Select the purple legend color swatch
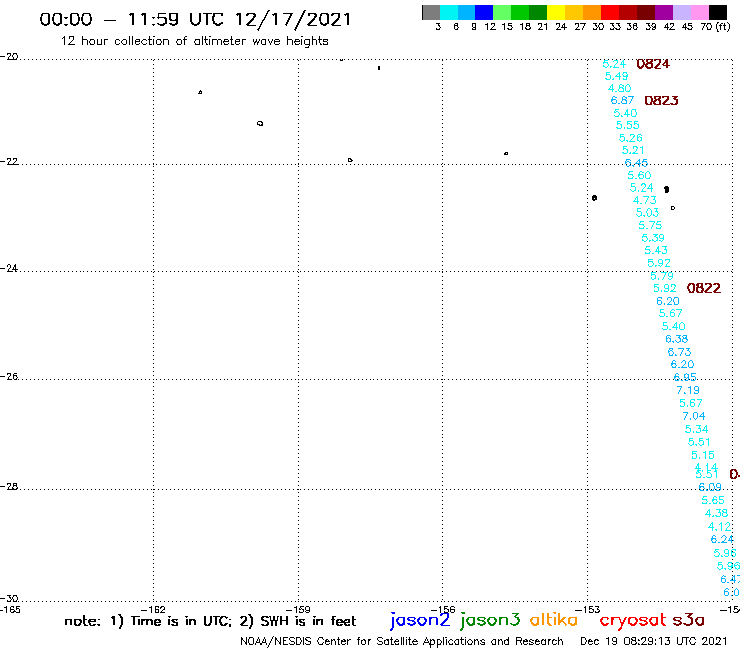Screen dimensions: 740x650 [664, 12]
